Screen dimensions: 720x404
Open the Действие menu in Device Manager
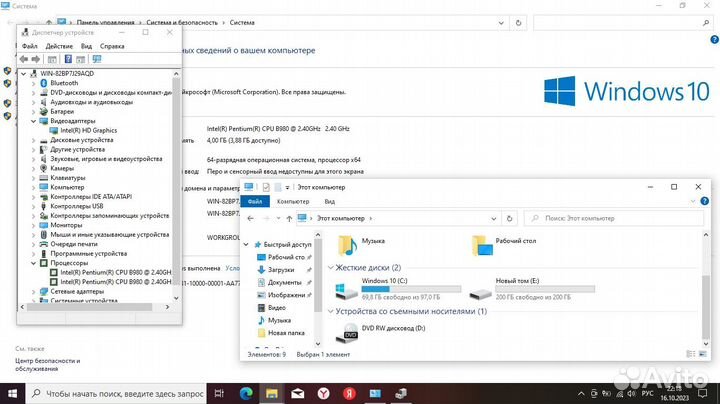point(59,46)
